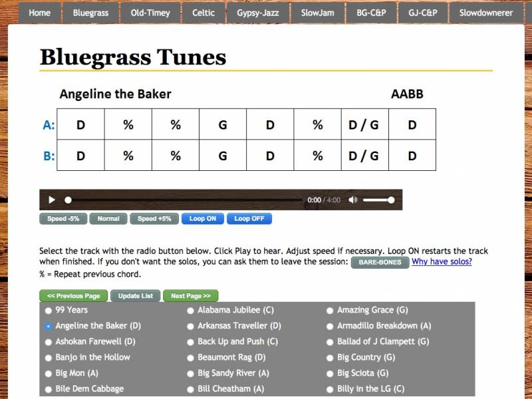
Task: Choose the Alabama Jubilee (C) radio option
Action: point(191,311)
